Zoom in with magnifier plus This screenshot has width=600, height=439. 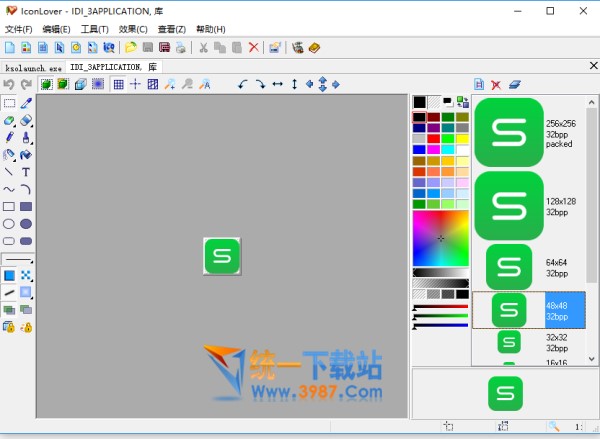(x=170, y=84)
